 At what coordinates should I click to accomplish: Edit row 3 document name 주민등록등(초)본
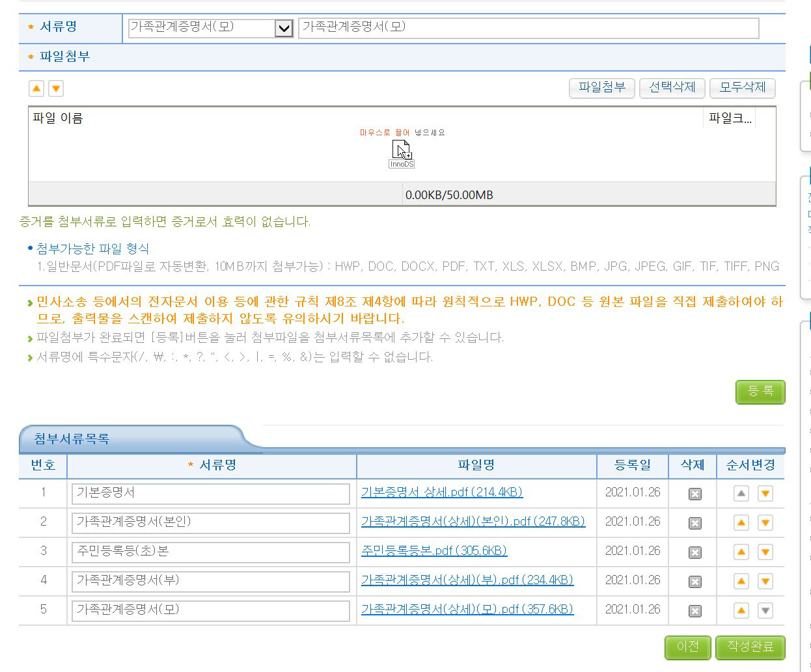tap(211, 552)
